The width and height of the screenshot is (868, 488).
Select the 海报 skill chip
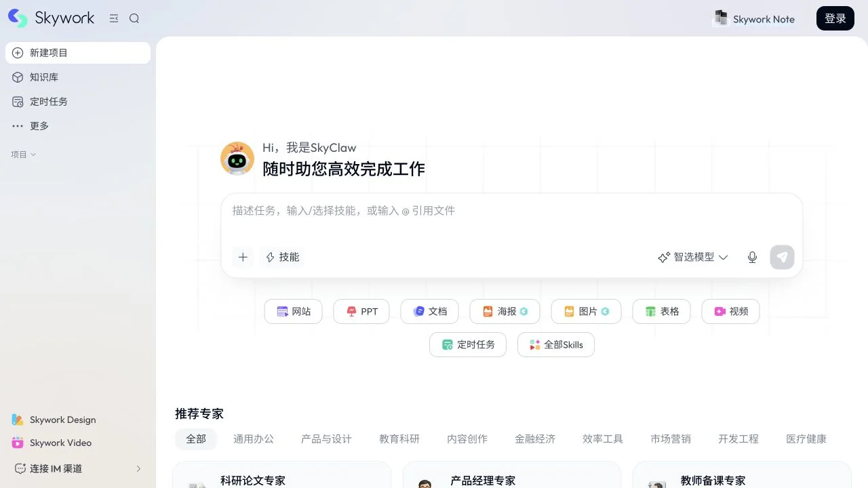click(505, 312)
